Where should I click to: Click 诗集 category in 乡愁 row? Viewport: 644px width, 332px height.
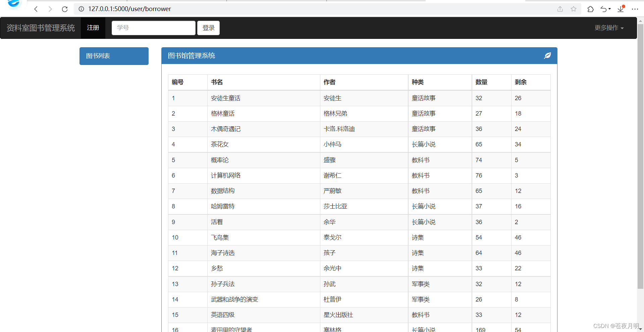pyautogui.click(x=418, y=268)
